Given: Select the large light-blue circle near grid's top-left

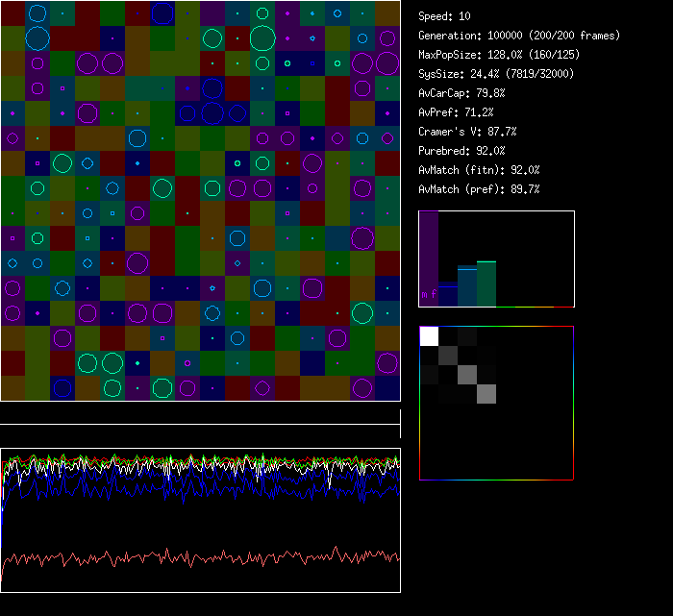Looking at the screenshot, I should (x=37, y=38).
